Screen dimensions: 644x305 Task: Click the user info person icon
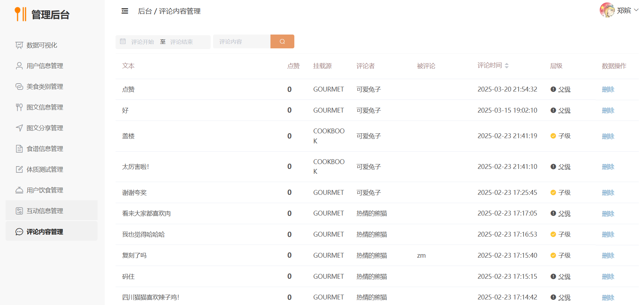pyautogui.click(x=19, y=66)
